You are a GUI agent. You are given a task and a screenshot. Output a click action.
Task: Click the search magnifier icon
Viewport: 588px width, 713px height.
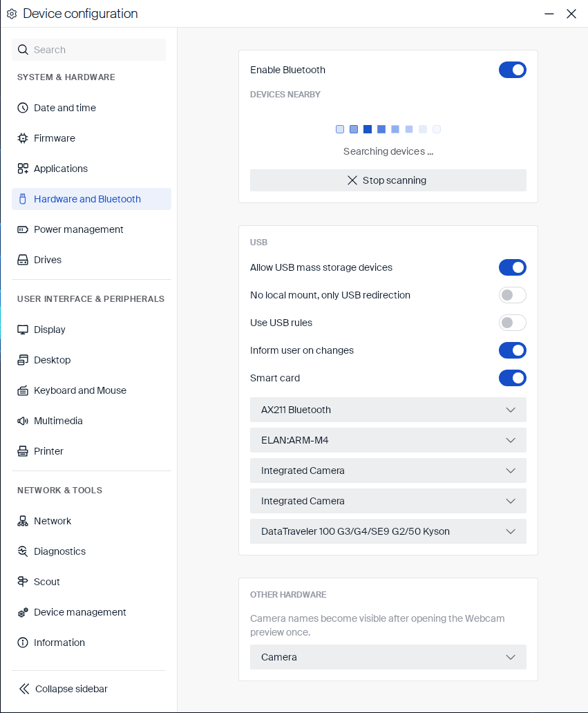coord(23,50)
